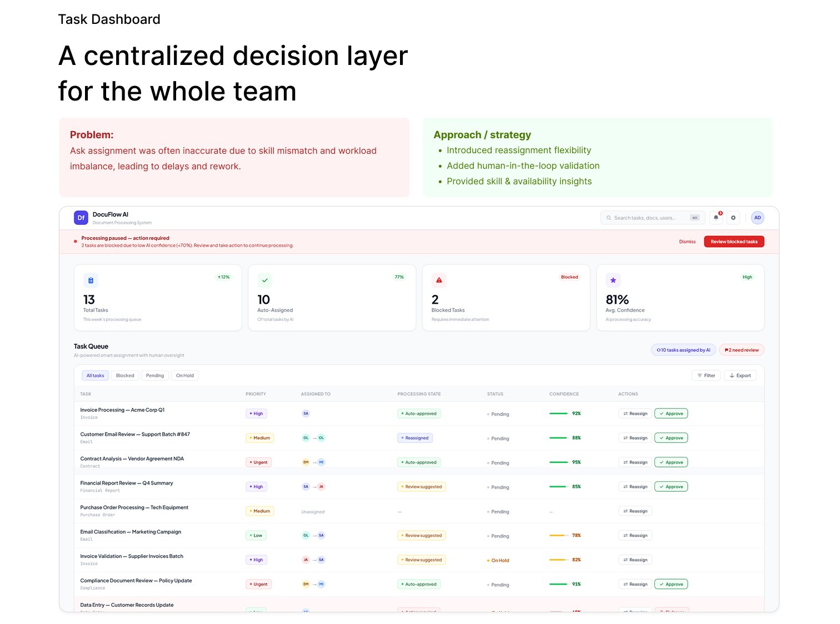840x624 pixels.
Task: Click the Total Tasks clipboard icon
Action: tap(91, 280)
